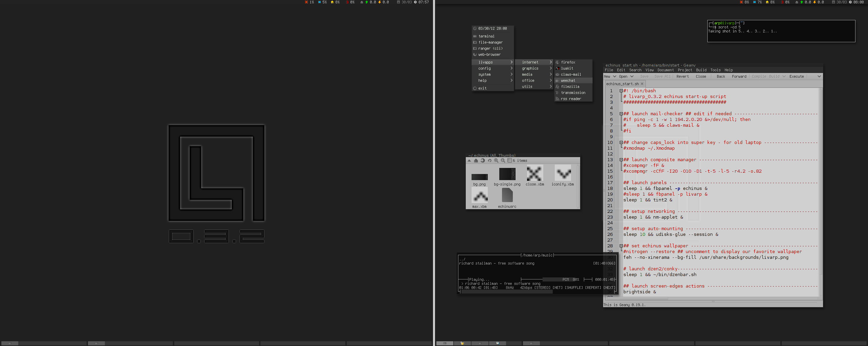The height and width of the screenshot is (346, 868).
Task: Go up a directory in file browser
Action: coord(469,160)
